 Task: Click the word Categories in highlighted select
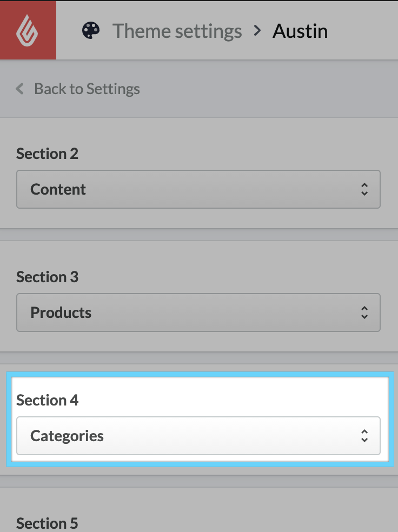(67, 436)
